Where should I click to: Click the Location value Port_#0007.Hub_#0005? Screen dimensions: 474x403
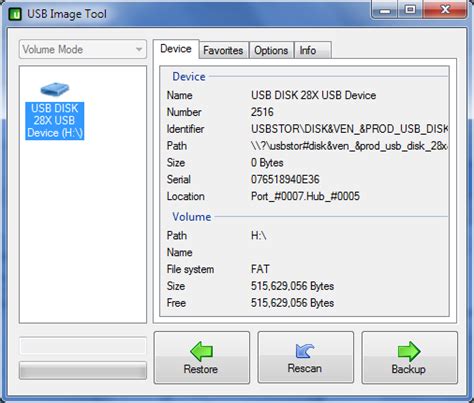pyautogui.click(x=305, y=196)
